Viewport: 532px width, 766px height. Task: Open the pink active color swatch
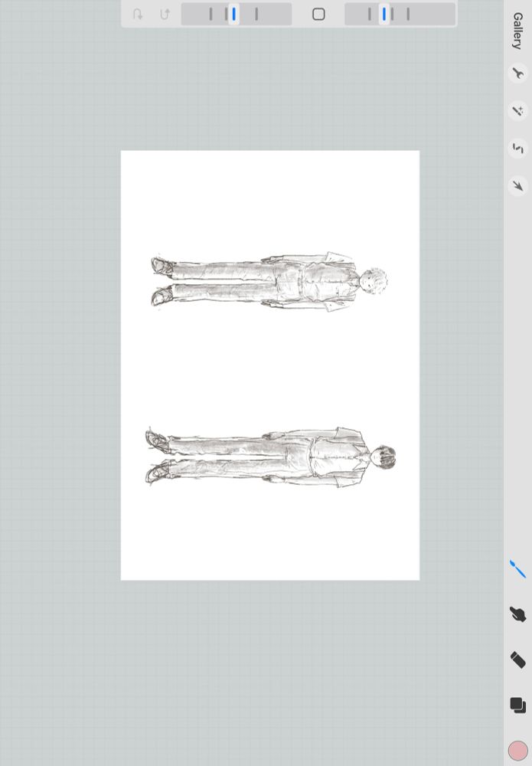point(518,751)
